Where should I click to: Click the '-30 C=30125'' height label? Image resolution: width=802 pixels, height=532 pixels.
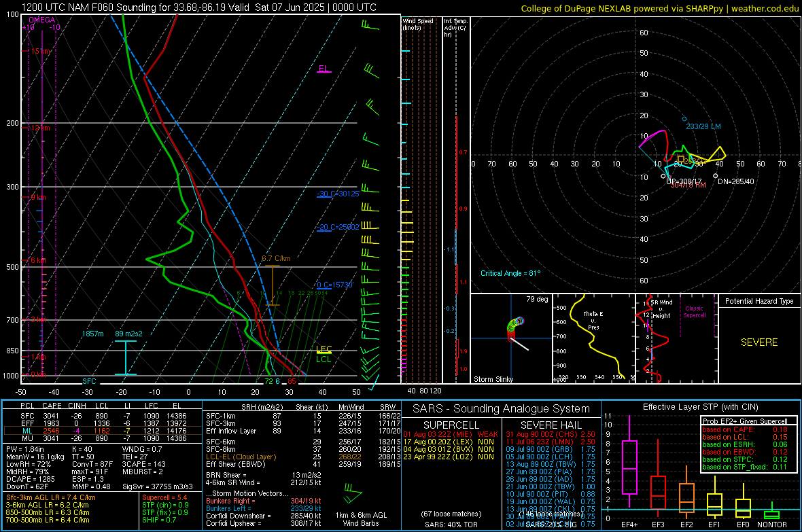(338, 194)
